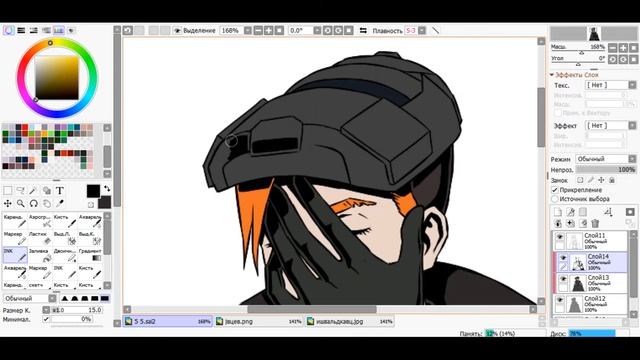Toggle the Выделение selection visibility eye
Viewport: 640px width, 360px height.
tap(177, 31)
